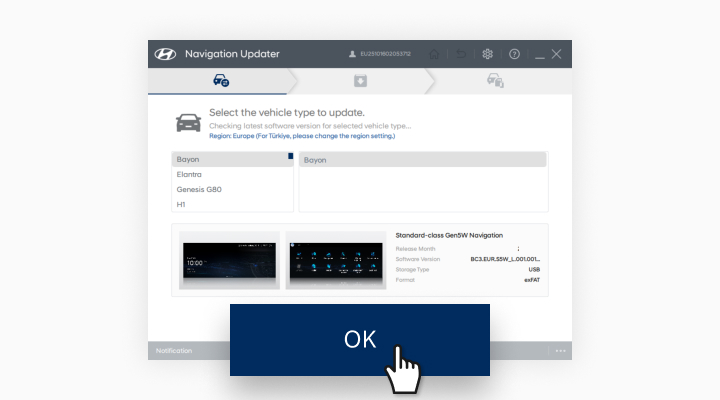The height and width of the screenshot is (400, 720).
Task: Click the back arrow icon
Action: click(461, 54)
